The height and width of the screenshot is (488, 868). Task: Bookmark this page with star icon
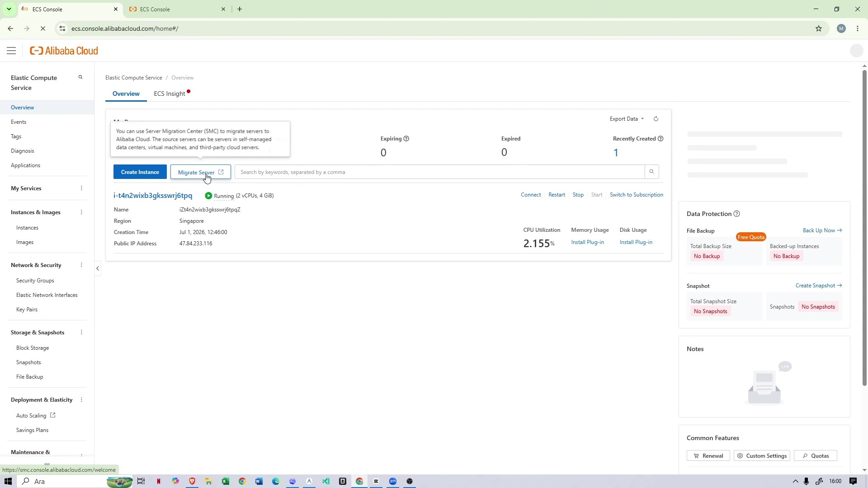pyautogui.click(x=819, y=28)
